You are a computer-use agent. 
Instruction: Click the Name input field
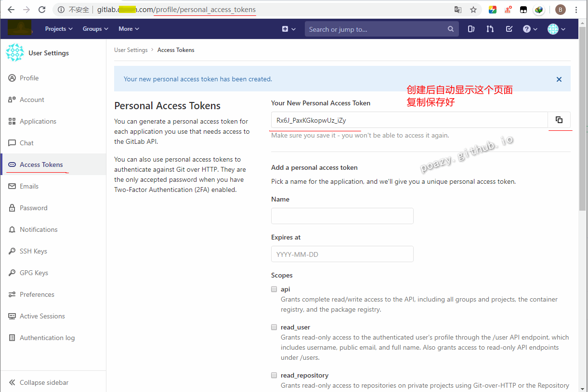(x=342, y=215)
